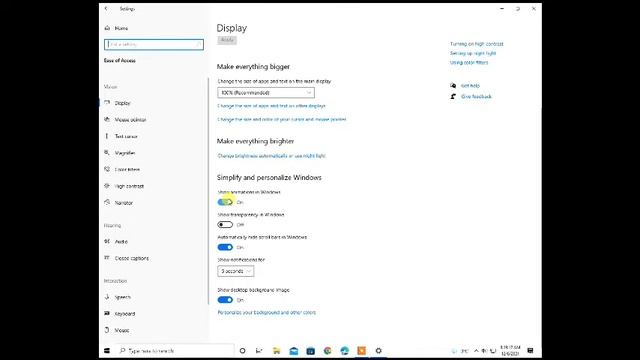This screenshot has height=360, width=640.
Task: Click the Narrator icon in sidebar
Action: click(x=107, y=202)
